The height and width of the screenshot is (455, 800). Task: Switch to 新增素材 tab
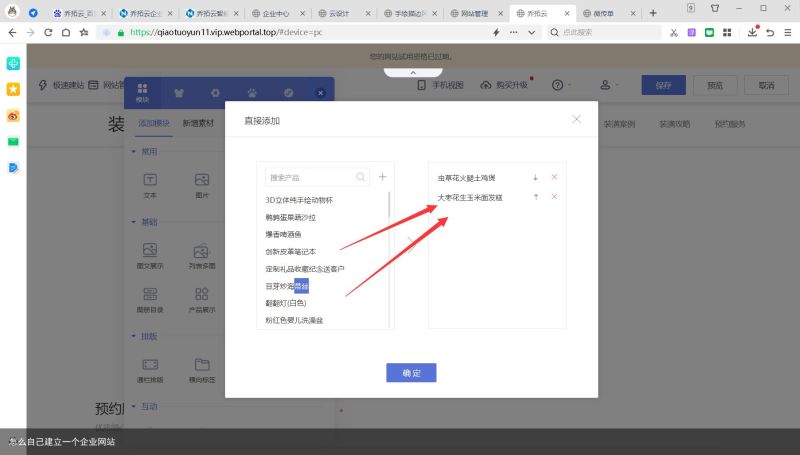[198, 123]
